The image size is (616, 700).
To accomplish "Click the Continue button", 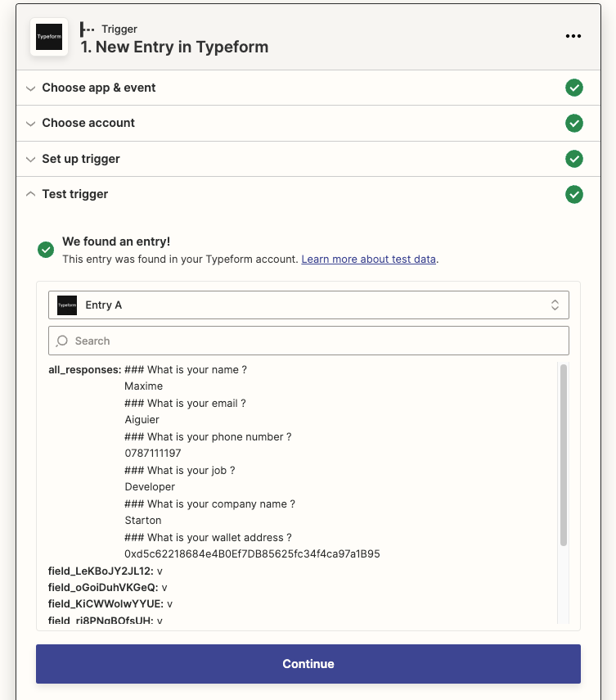I will pyautogui.click(x=308, y=664).
